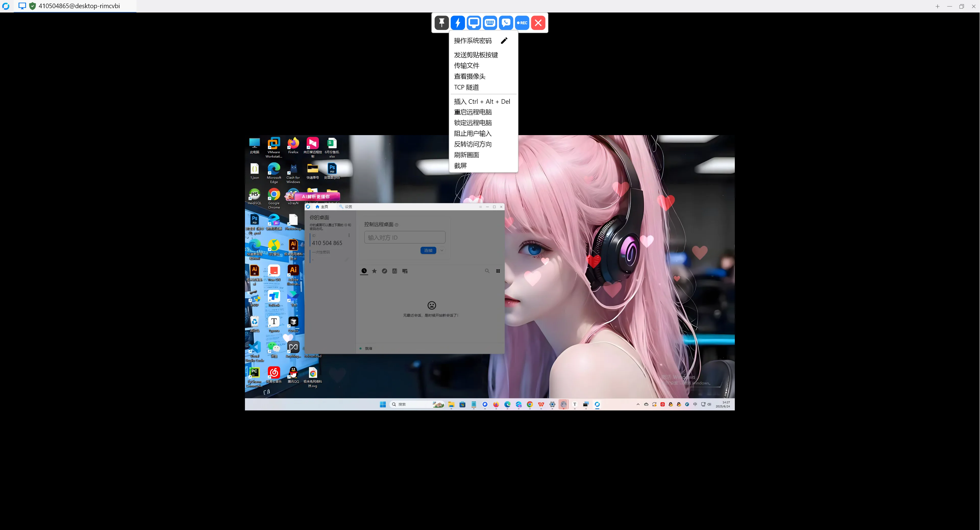Open the display settings monitor icon
This screenshot has height=530, width=980.
coord(474,23)
